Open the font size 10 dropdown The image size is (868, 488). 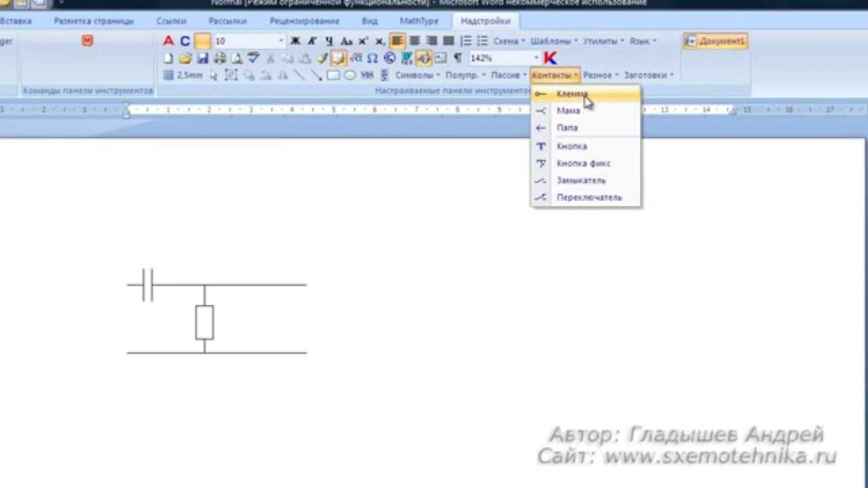pyautogui.click(x=281, y=41)
